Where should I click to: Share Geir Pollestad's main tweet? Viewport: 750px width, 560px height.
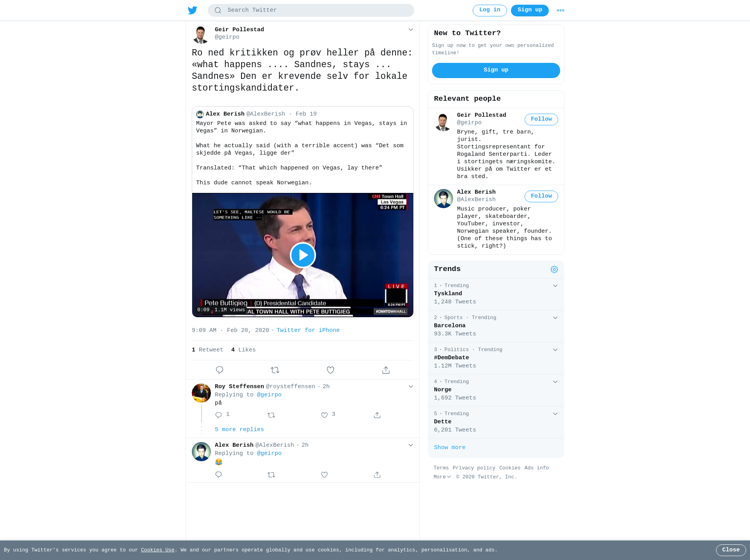(x=386, y=370)
